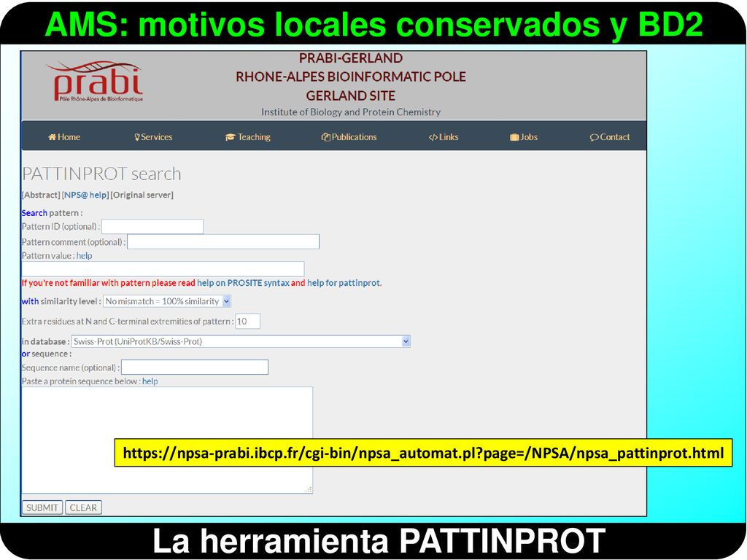
Task: Open the Teaching menu item
Action: pos(248,137)
